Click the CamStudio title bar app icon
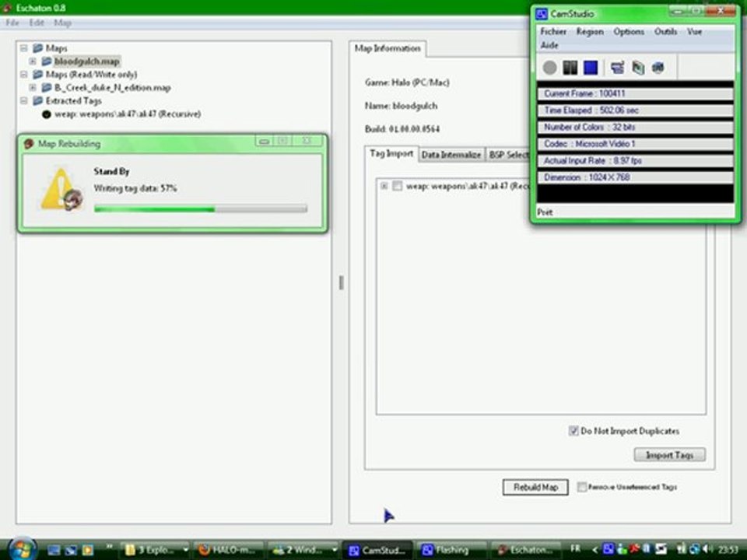The width and height of the screenshot is (747, 560). pyautogui.click(x=542, y=14)
